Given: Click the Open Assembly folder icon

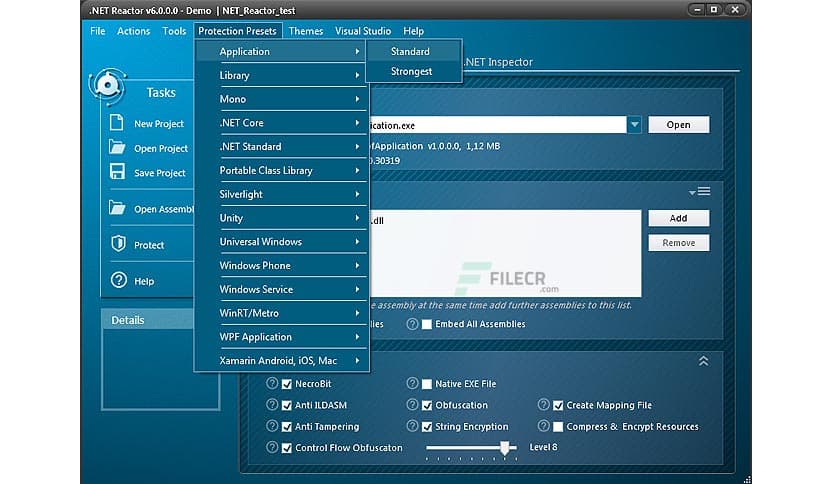Looking at the screenshot, I should 117,208.
